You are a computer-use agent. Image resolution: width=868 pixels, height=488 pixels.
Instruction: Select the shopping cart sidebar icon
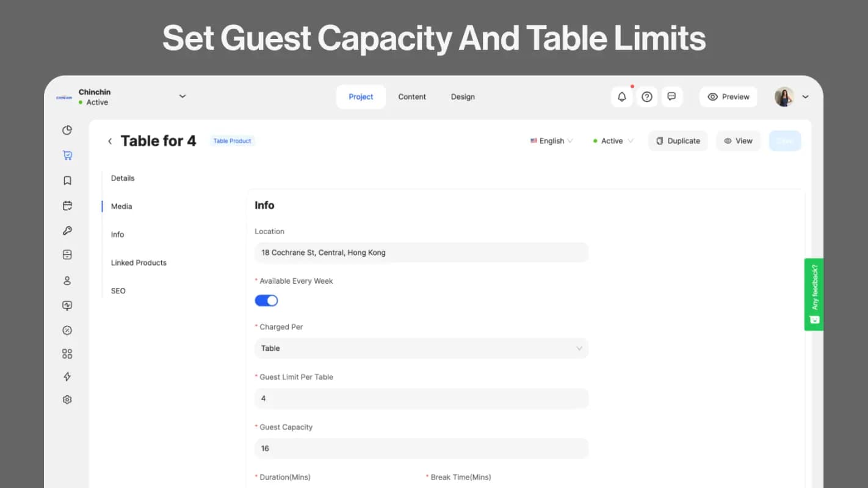click(67, 155)
